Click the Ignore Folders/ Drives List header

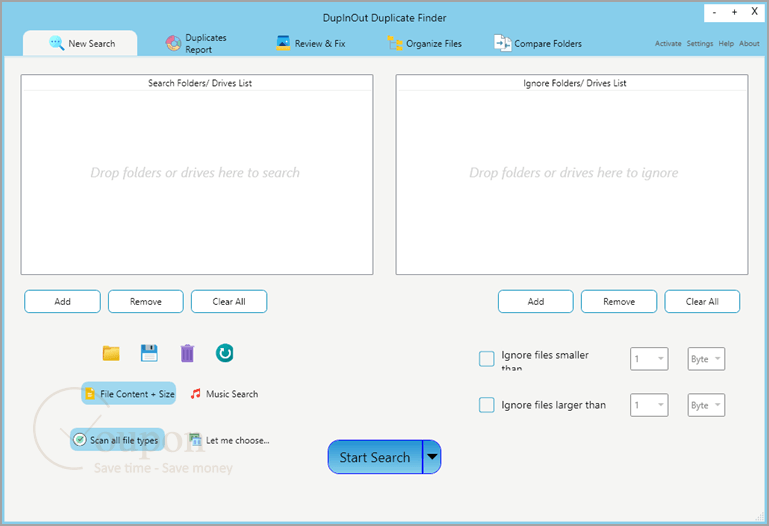[575, 83]
